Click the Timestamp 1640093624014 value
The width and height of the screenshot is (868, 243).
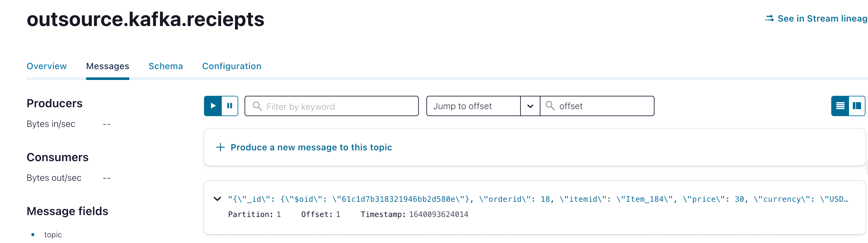[414, 214]
